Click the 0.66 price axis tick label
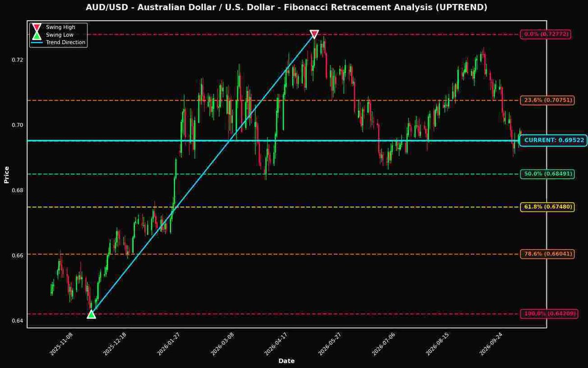Image resolution: width=588 pixels, height=368 pixels. click(18, 256)
